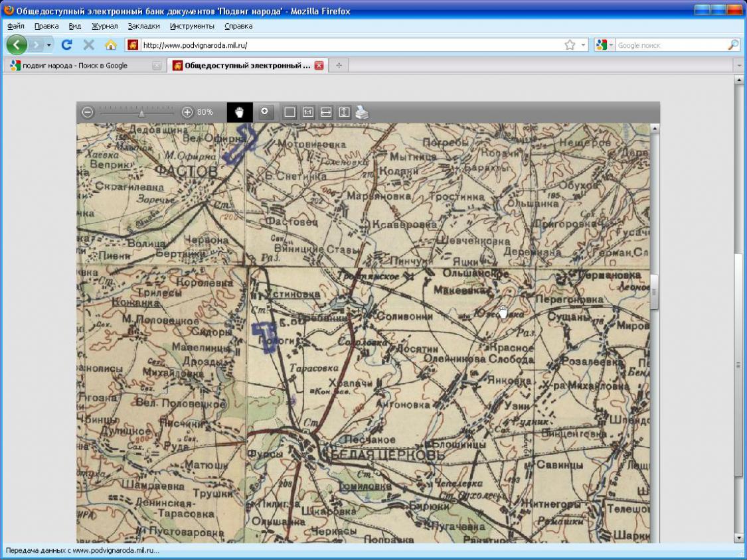Click the Firefox home icon
747x560 pixels.
pyautogui.click(x=111, y=45)
